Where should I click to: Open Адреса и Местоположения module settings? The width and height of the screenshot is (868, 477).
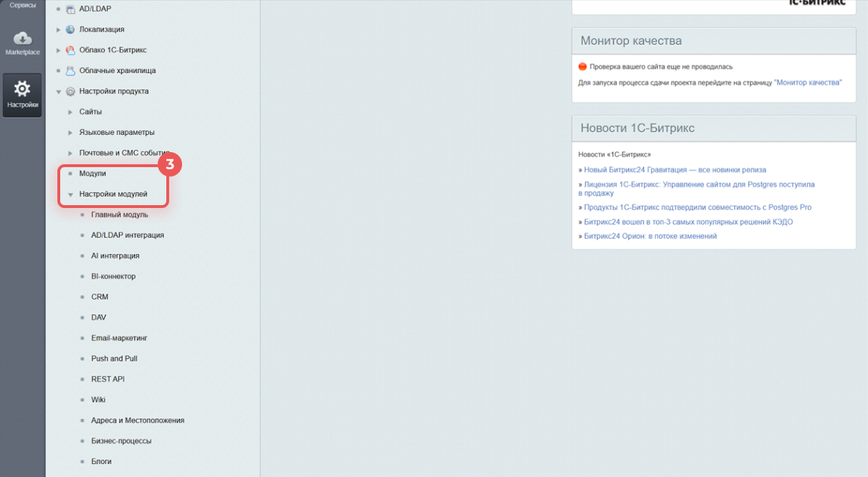point(138,420)
